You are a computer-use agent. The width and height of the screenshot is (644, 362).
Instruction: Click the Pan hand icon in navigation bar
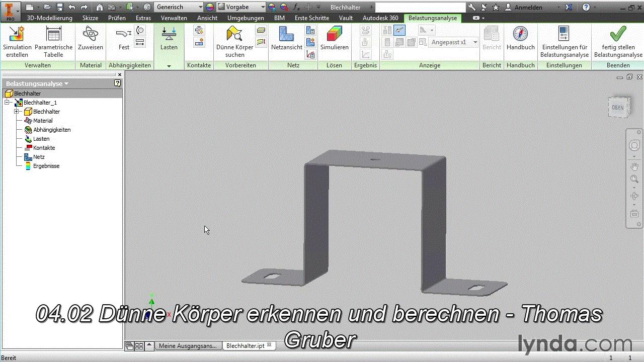634,166
